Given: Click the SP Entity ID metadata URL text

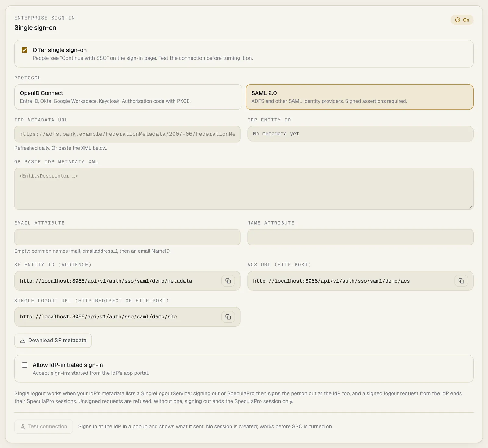Looking at the screenshot, I should 106,281.
